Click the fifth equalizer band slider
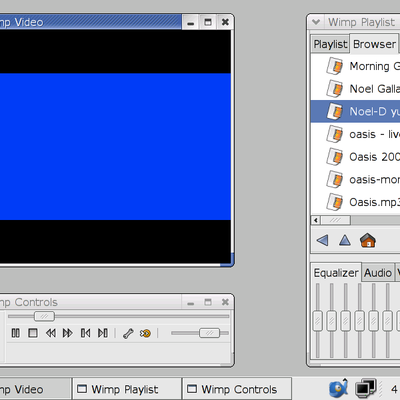 point(374,321)
